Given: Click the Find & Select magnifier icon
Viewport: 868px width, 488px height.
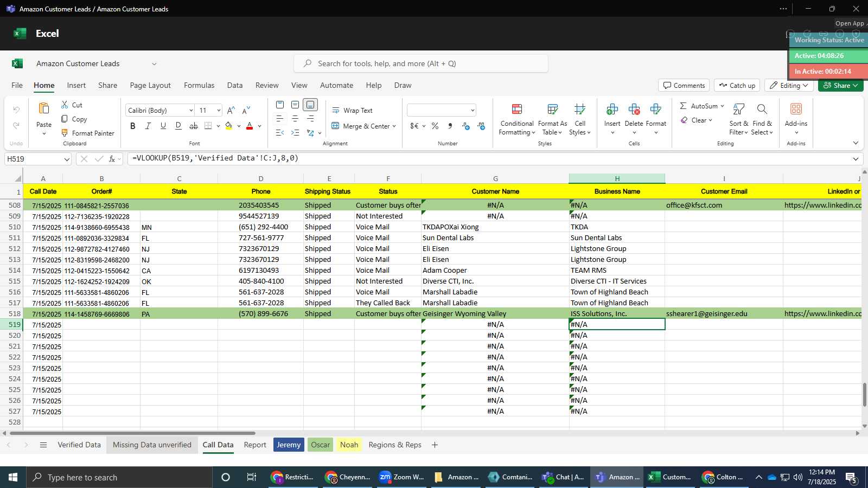Looking at the screenshot, I should click(762, 110).
